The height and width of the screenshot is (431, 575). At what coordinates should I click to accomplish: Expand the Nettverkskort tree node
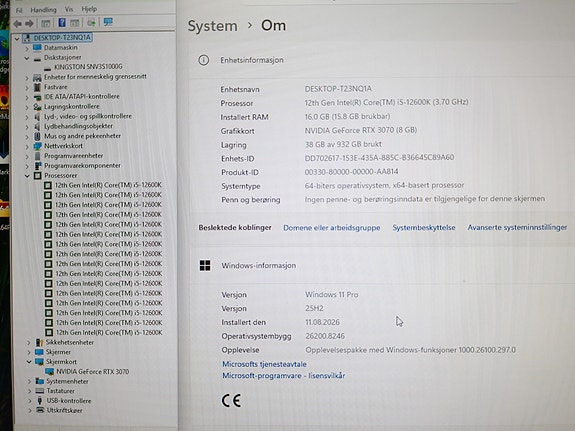pos(27,146)
